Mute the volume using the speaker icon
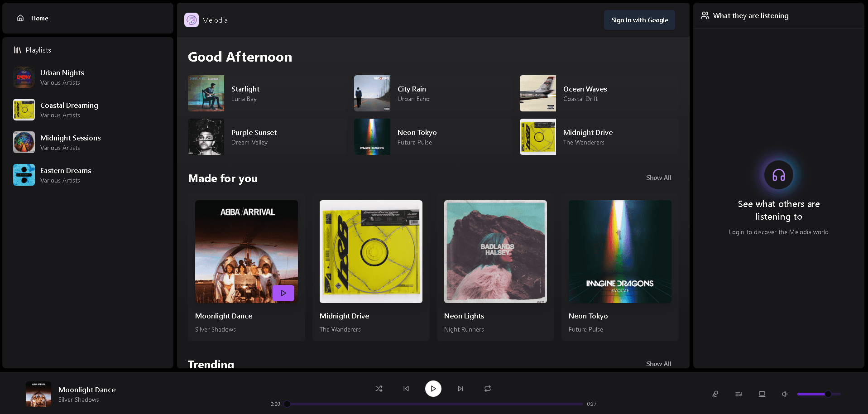868x414 pixels. pos(785,394)
